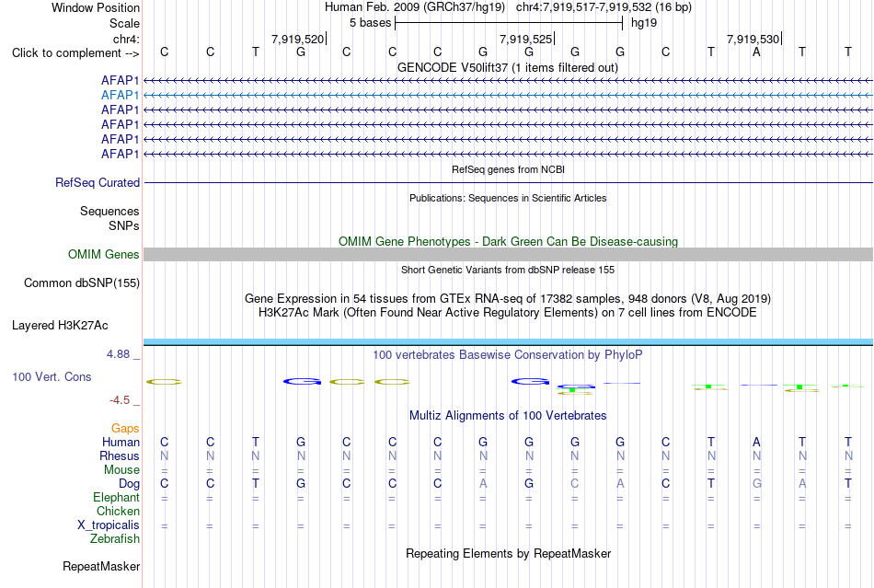Click the 5-base scale bar line
The height and width of the screenshot is (588, 874).
(509, 23)
